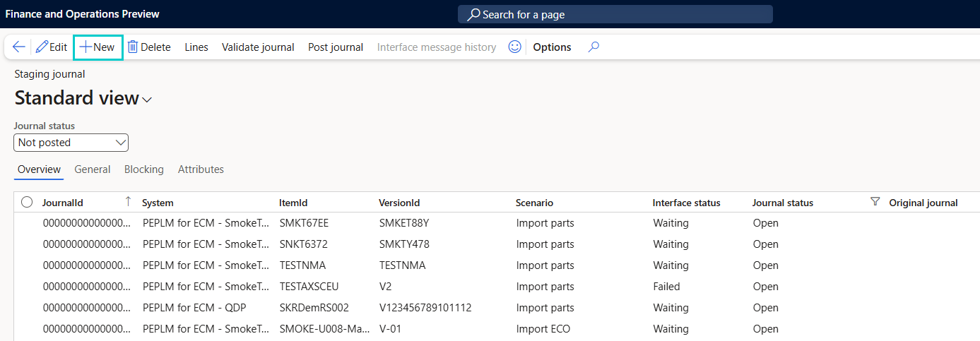Switch to the Blocking tab
This screenshot has height=341, width=980.
(x=144, y=169)
